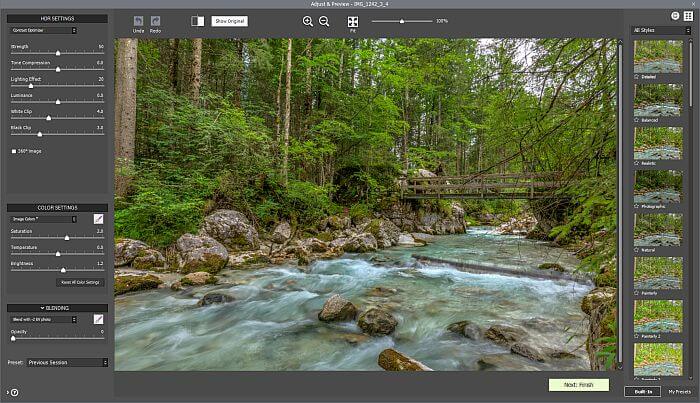Screen dimensions: 700x403
Task: Favorite the Painterly preset star
Action: coord(637,293)
